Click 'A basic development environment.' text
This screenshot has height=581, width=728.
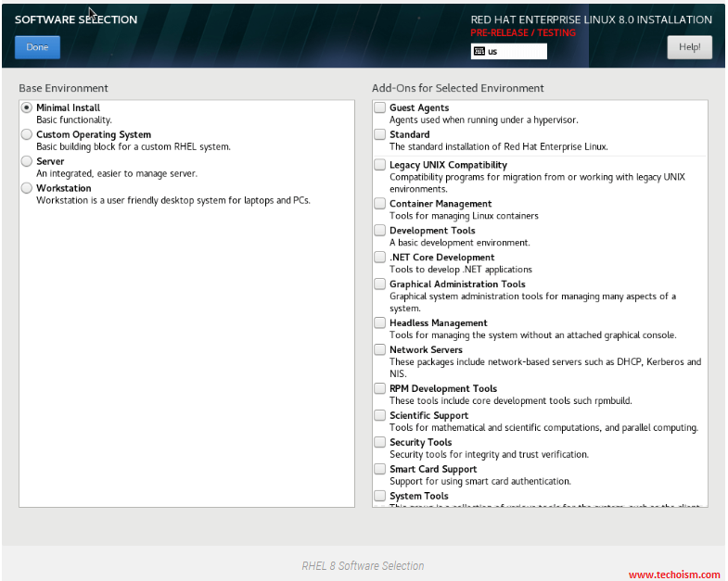click(x=460, y=243)
